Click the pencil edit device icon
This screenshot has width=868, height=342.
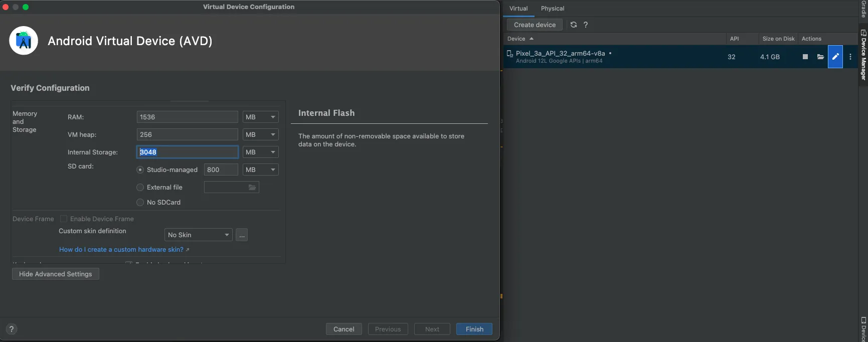(x=835, y=57)
